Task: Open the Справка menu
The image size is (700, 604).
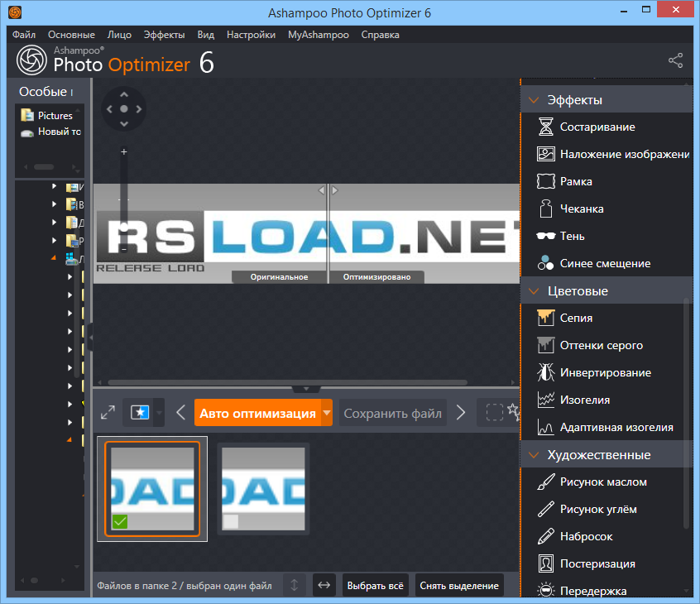Action: (x=381, y=35)
